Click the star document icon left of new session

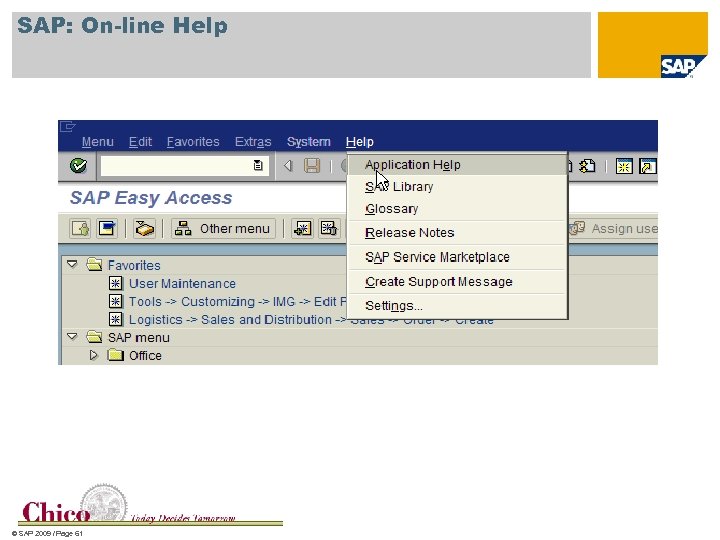(x=587, y=166)
